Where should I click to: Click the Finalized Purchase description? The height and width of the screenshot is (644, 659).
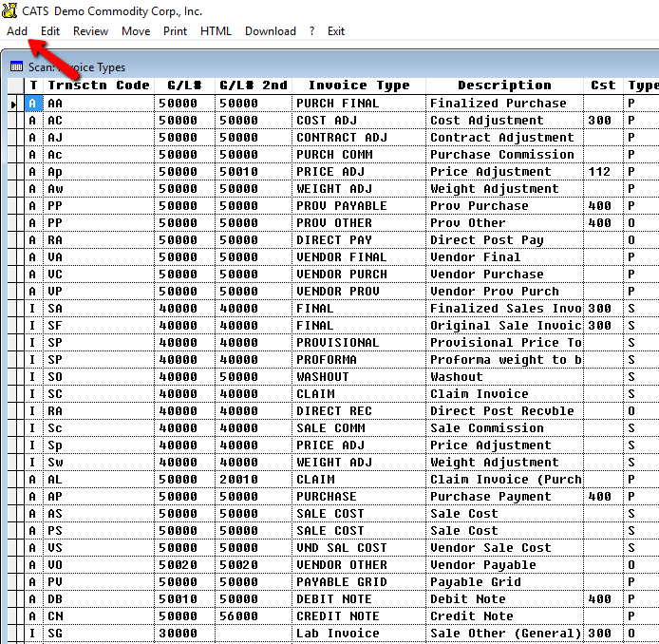[504, 104]
